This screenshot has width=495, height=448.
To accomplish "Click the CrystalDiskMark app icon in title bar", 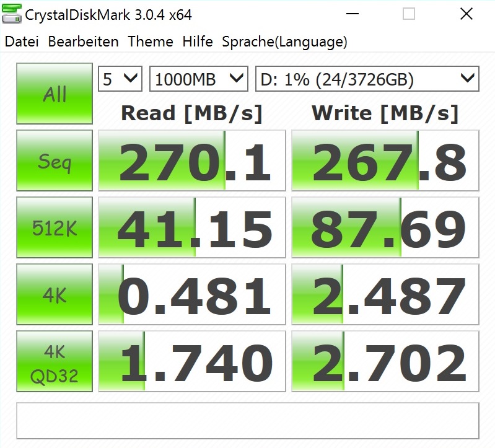I will click(x=11, y=14).
